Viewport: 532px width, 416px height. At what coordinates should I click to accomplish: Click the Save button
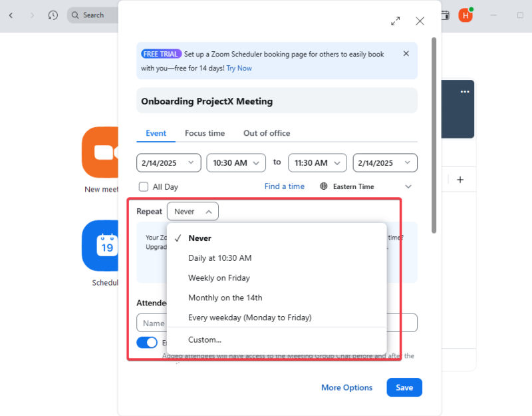404,387
